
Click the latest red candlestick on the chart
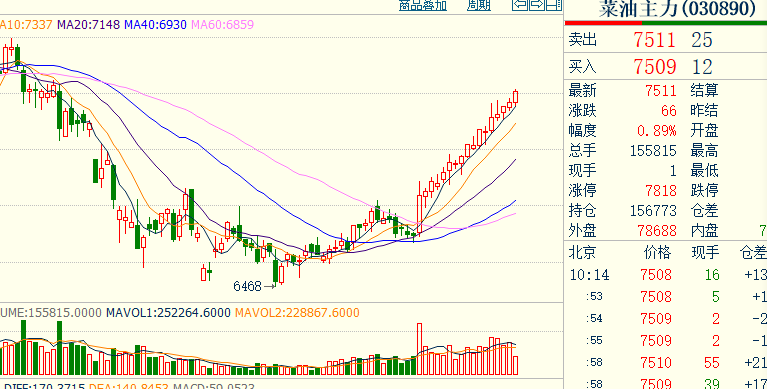point(515,96)
